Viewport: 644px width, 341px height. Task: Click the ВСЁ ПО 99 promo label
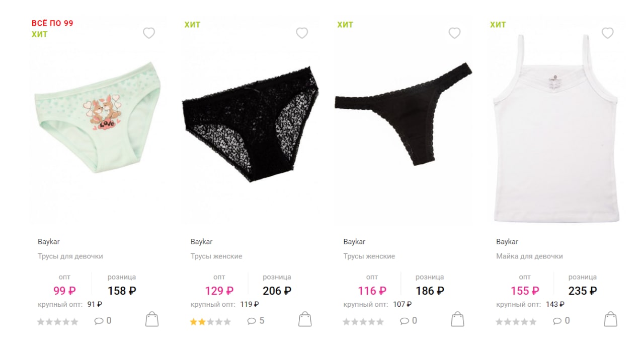pyautogui.click(x=52, y=23)
